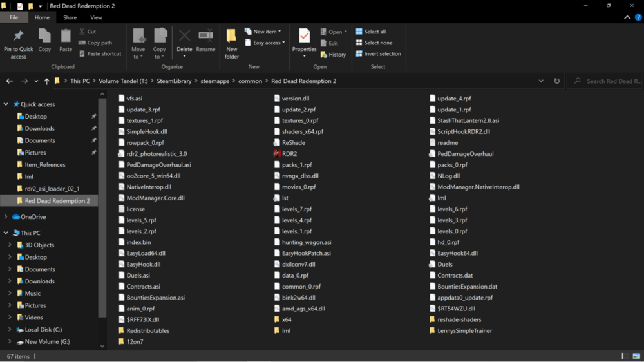The image size is (644, 362).
Task: Switch to large thumbnails view in status bar
Action: point(636,356)
